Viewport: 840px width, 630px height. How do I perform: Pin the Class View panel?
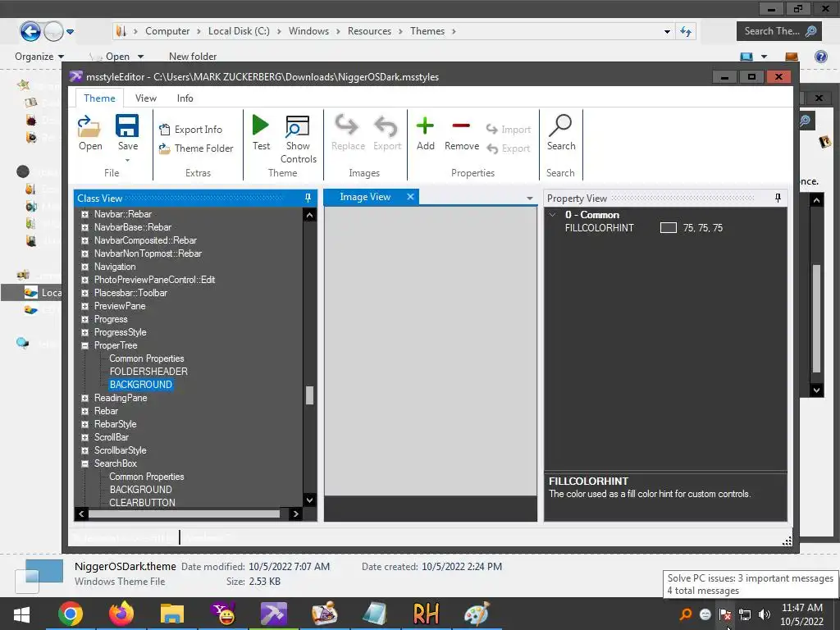click(x=308, y=199)
